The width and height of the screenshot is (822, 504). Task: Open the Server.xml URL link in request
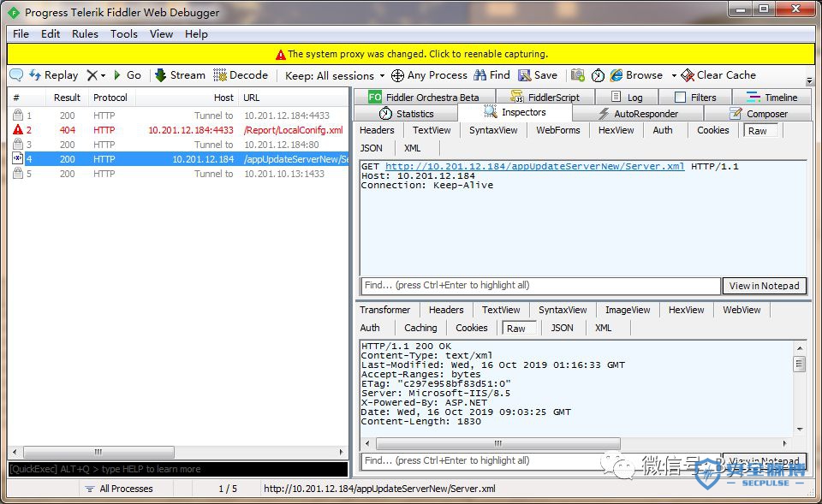coord(534,166)
